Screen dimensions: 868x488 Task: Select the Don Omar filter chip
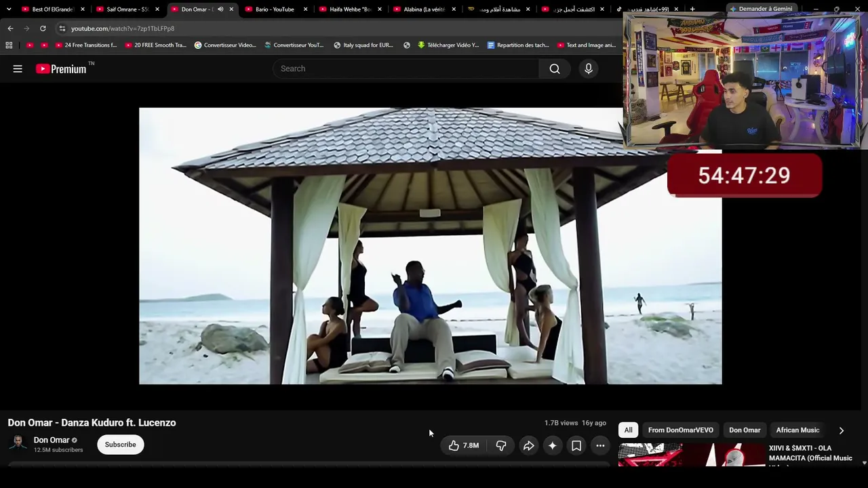(x=745, y=430)
